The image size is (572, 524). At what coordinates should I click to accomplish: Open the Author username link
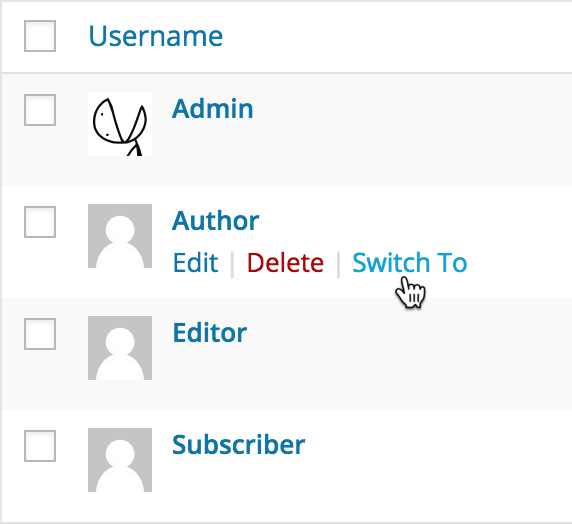pos(216,221)
